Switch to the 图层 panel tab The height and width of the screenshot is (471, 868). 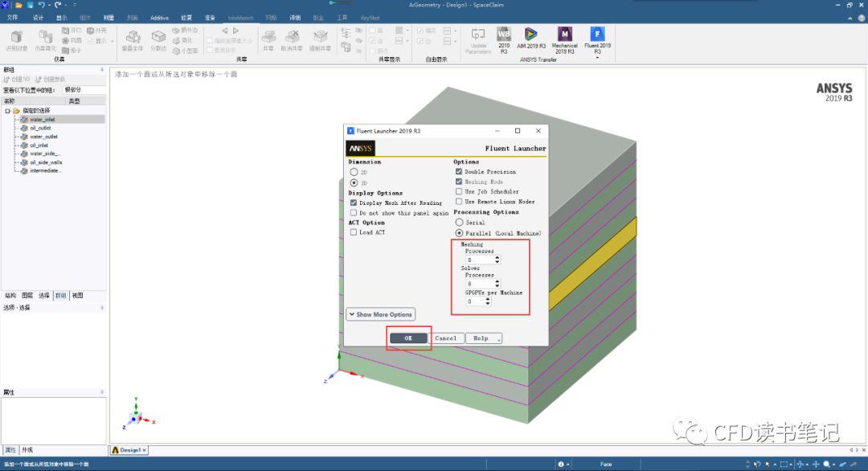pos(27,296)
